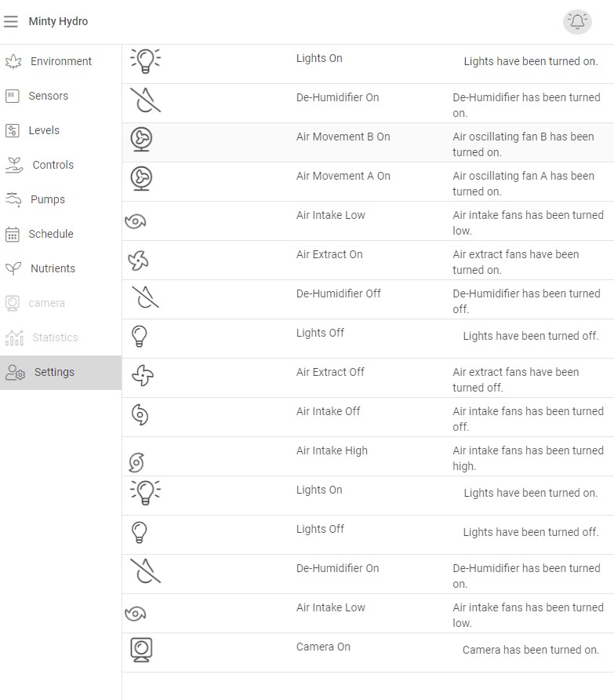Open the Environment page
614x700 pixels.
click(x=60, y=61)
